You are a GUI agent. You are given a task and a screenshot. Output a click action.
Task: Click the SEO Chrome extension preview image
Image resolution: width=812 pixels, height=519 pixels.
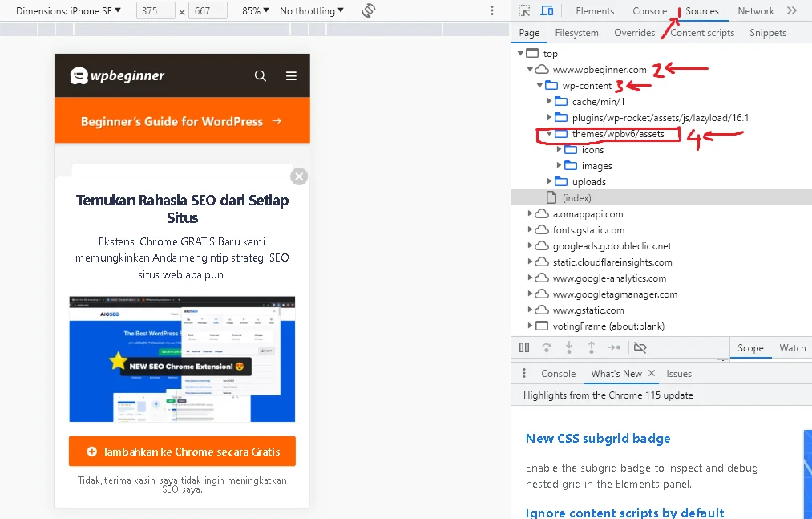click(x=182, y=359)
